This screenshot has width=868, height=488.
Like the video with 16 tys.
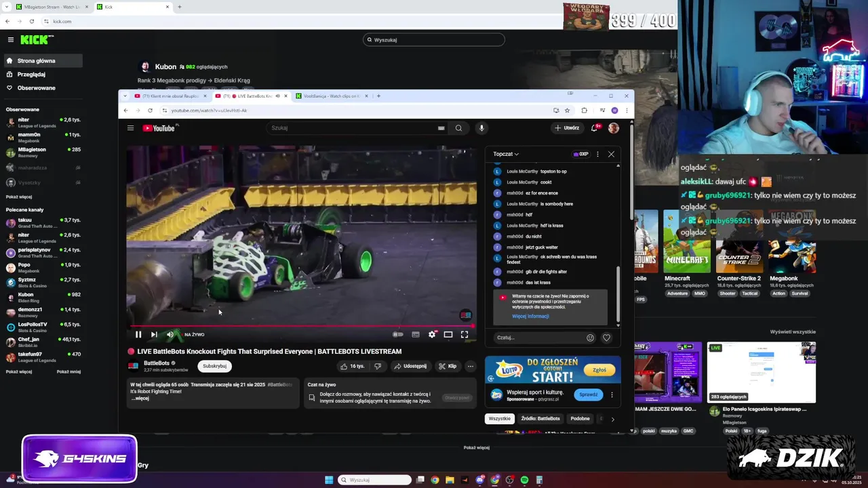(x=353, y=366)
